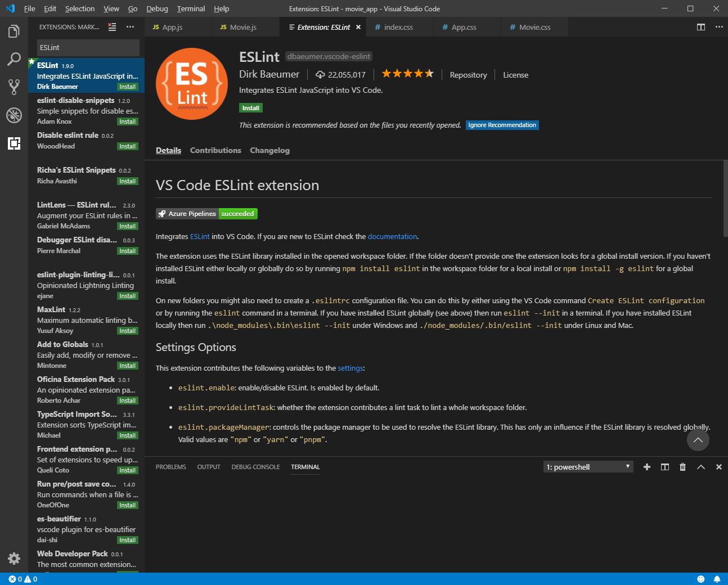Click the download count 22,055,017
This screenshot has width=728, height=585.
341,75
